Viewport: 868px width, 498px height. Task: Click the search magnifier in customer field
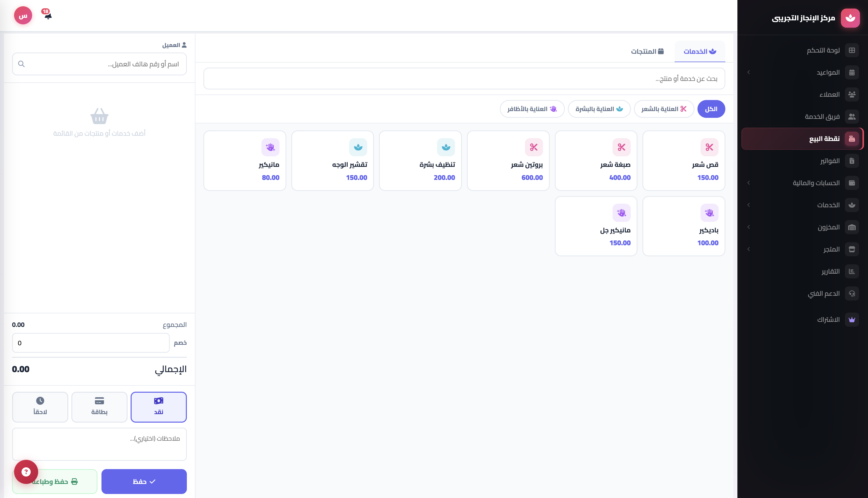21,64
